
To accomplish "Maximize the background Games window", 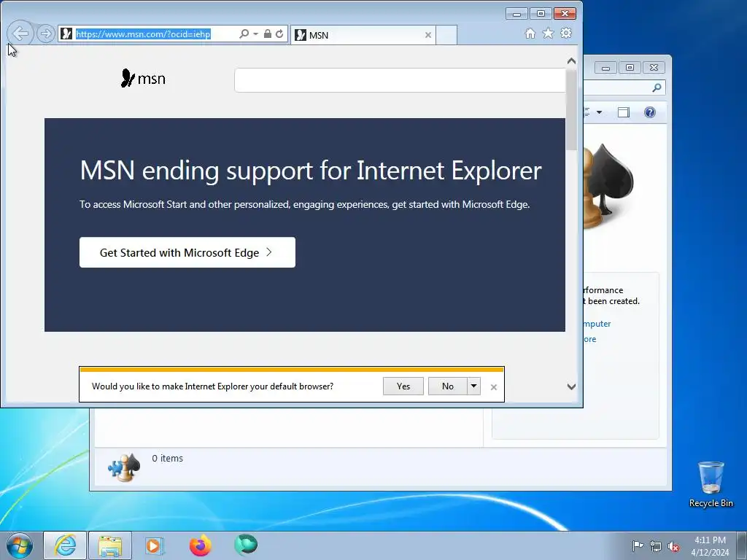I will [630, 68].
